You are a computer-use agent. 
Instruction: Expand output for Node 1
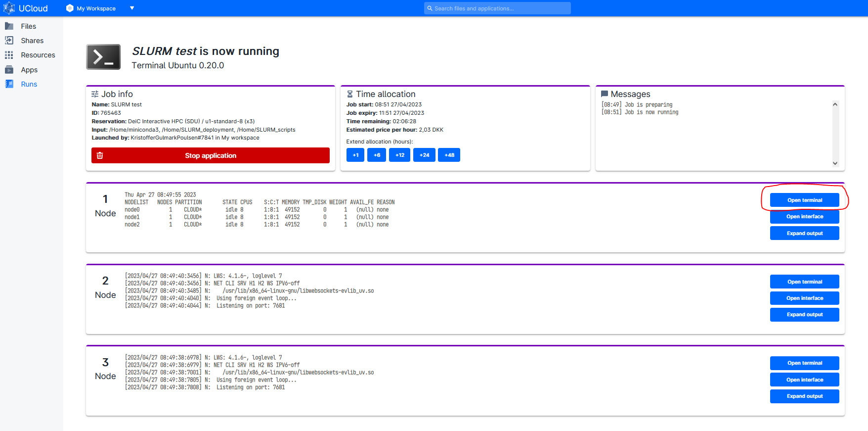tap(804, 233)
